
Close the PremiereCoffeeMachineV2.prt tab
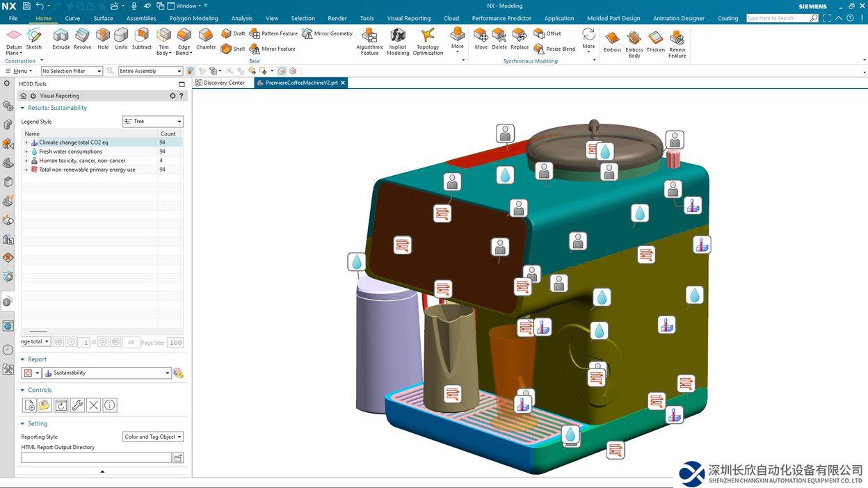[x=343, y=83]
